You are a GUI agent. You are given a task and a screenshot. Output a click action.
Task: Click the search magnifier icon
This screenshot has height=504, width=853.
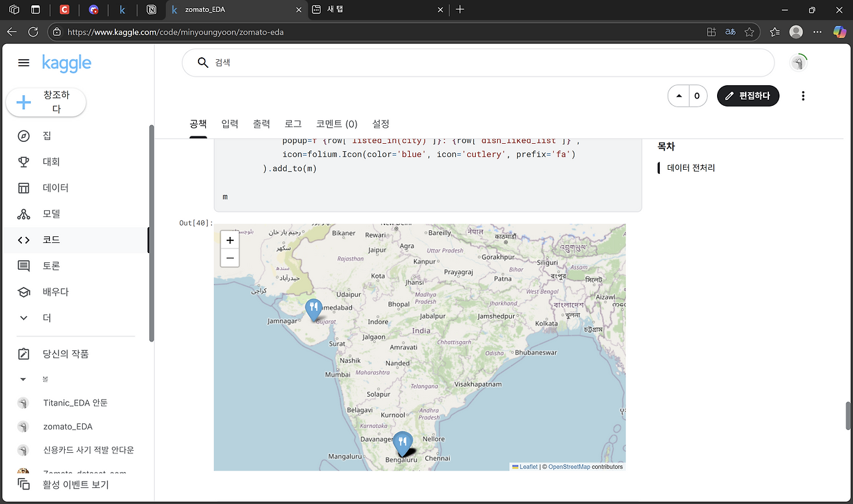click(x=203, y=63)
